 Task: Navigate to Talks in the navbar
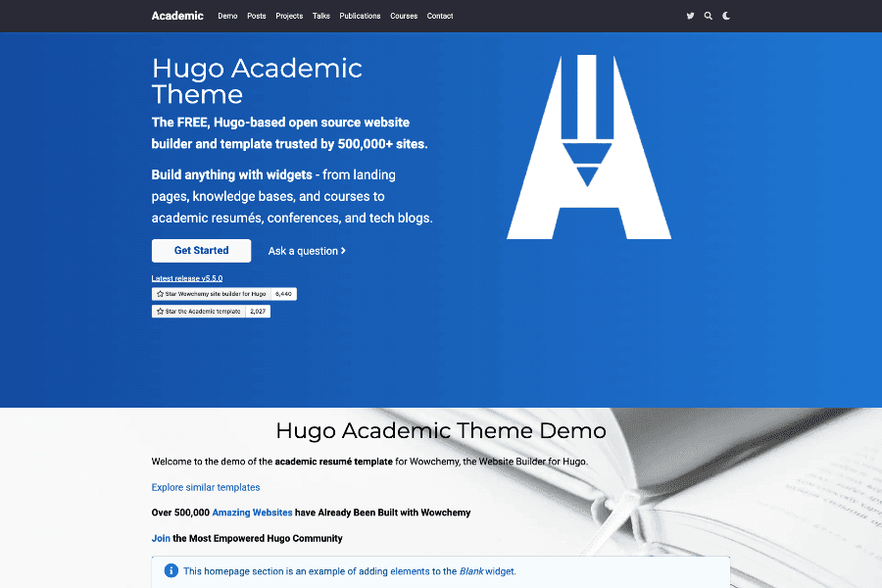pyautogui.click(x=321, y=16)
